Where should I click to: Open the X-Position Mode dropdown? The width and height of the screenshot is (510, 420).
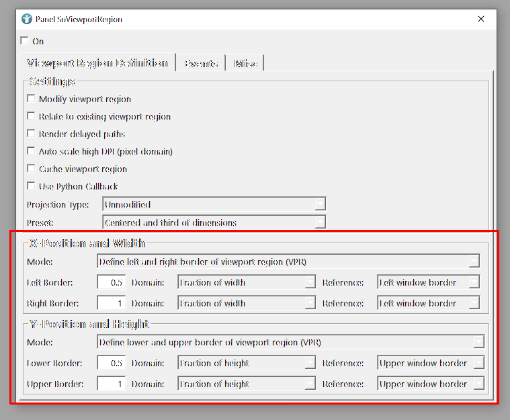(x=288, y=261)
